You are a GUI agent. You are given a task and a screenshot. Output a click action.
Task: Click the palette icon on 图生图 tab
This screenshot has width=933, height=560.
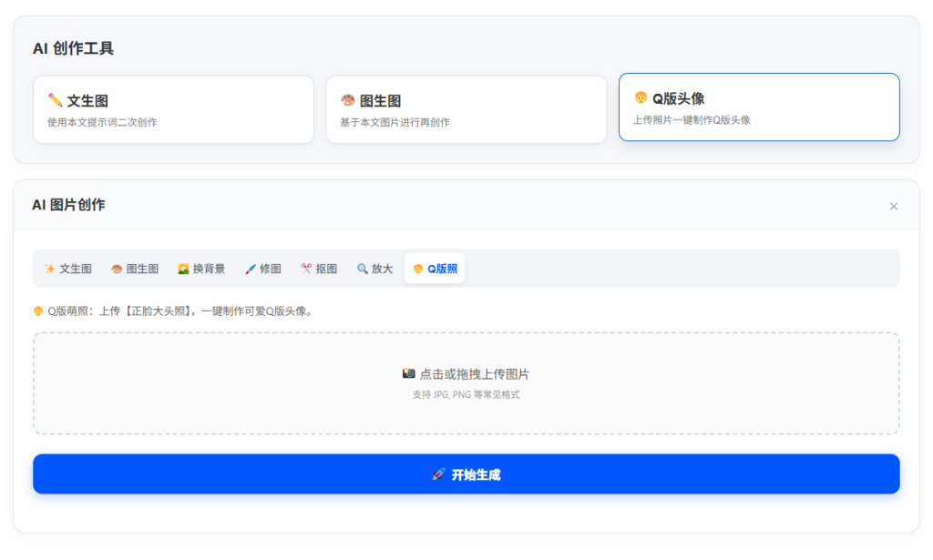(117, 268)
